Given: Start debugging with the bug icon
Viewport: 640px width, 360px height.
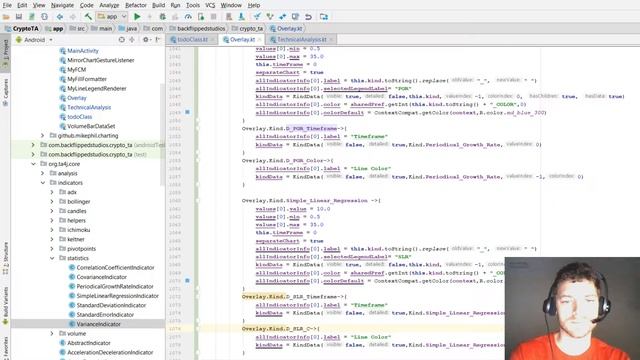Looking at the screenshot, I should pos(162,17).
